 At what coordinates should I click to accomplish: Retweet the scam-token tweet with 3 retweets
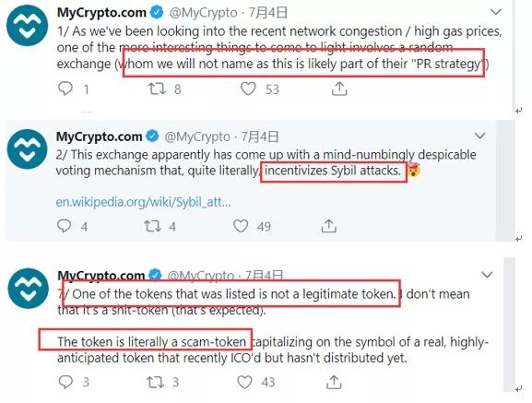tap(155, 382)
